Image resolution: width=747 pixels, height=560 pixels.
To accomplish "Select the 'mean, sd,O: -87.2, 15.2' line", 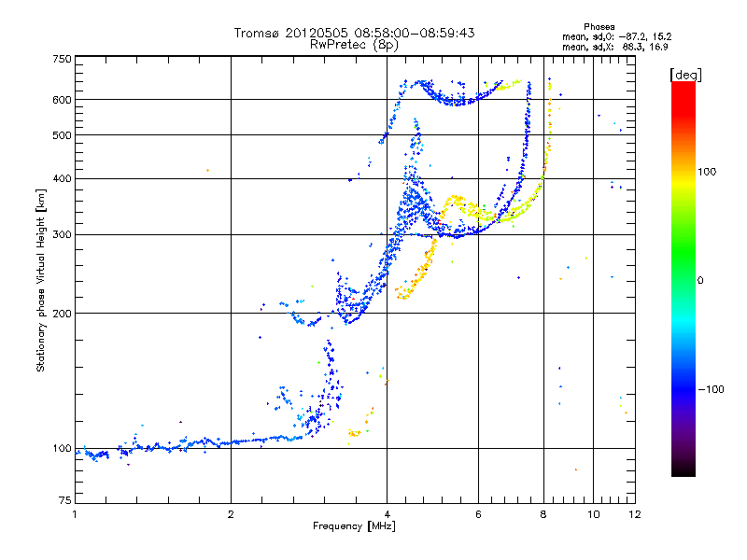I will tap(617, 36).
